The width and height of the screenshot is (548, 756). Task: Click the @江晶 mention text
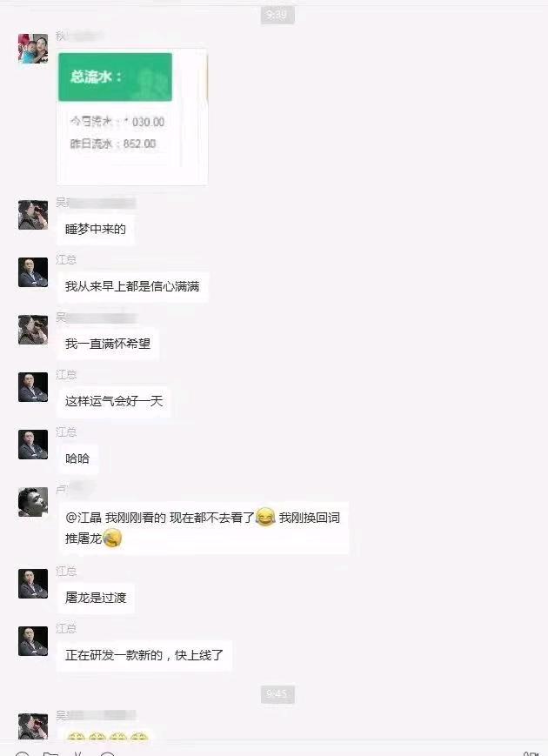coord(84,518)
